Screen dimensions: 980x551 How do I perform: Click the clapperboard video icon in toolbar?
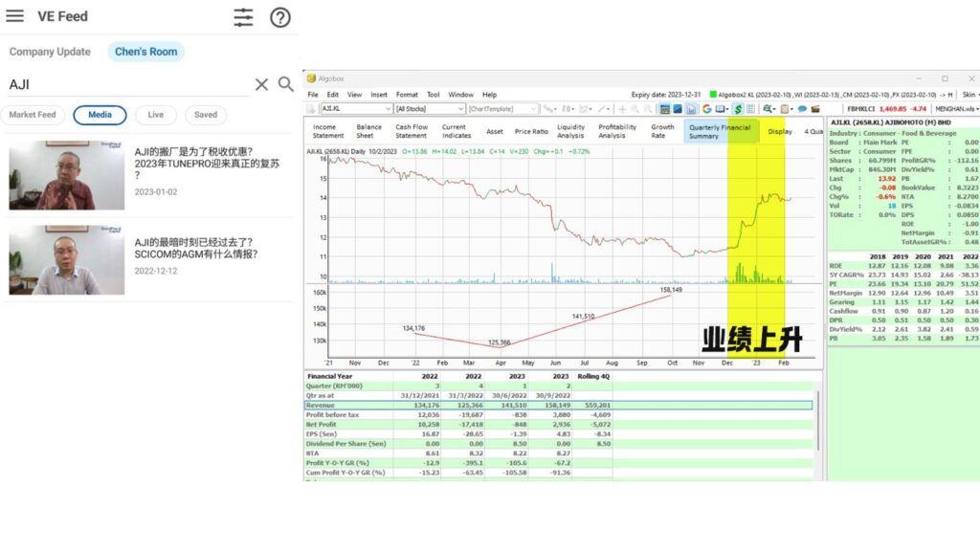click(x=815, y=109)
